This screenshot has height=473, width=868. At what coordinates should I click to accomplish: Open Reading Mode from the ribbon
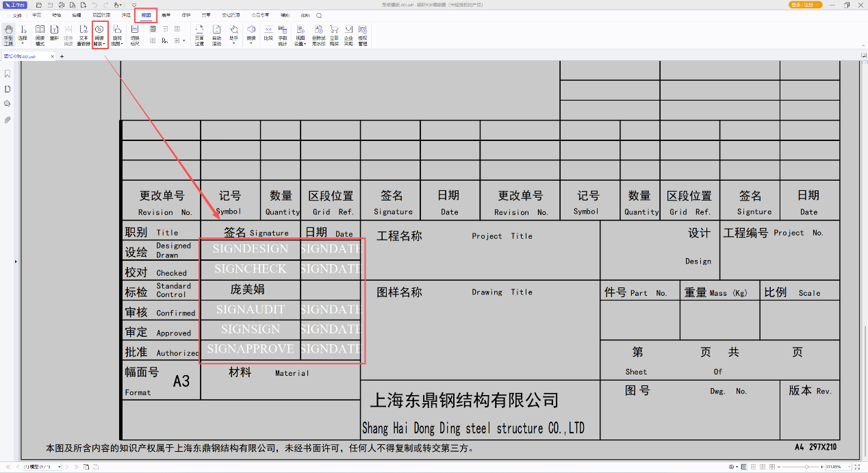pyautogui.click(x=40, y=35)
